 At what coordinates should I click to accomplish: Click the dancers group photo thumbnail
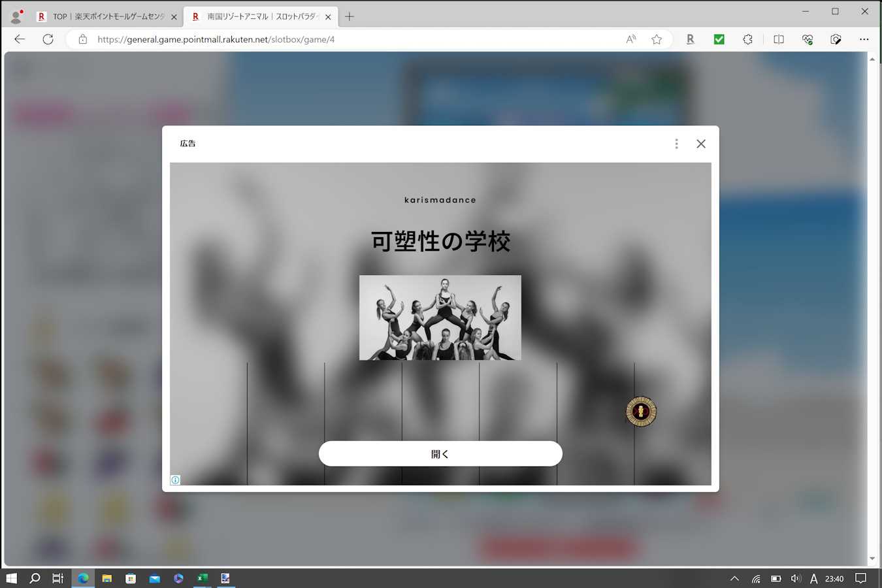[440, 318]
